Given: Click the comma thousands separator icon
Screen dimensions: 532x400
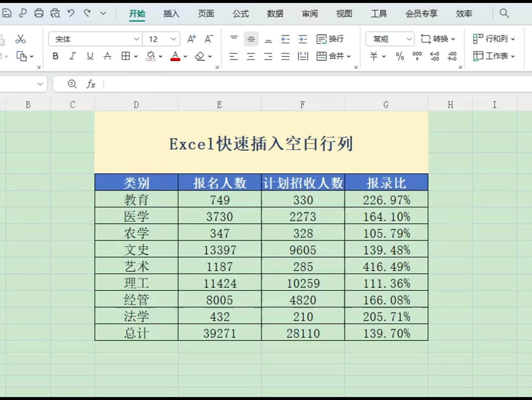Looking at the screenshot, I should pos(417,56).
